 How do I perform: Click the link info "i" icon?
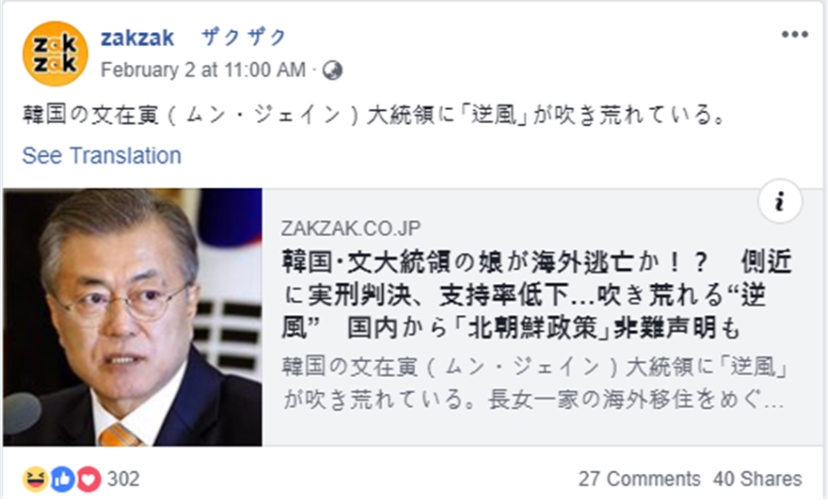[780, 202]
